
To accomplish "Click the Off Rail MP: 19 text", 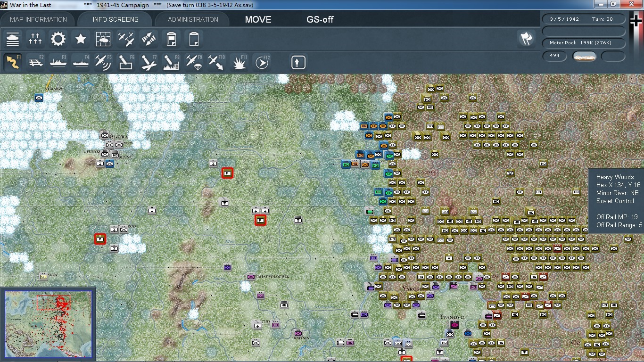I will [x=617, y=217].
